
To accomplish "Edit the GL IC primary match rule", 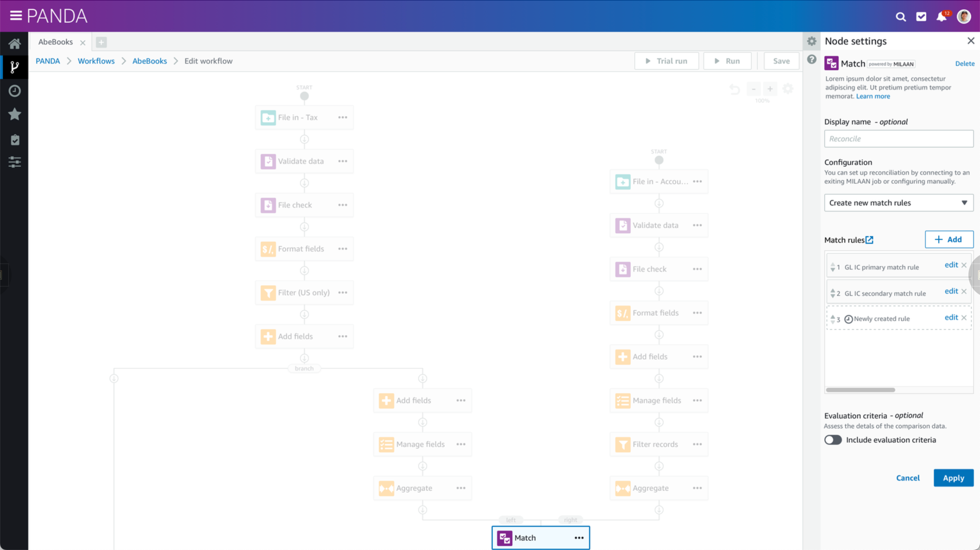I will [x=950, y=265].
